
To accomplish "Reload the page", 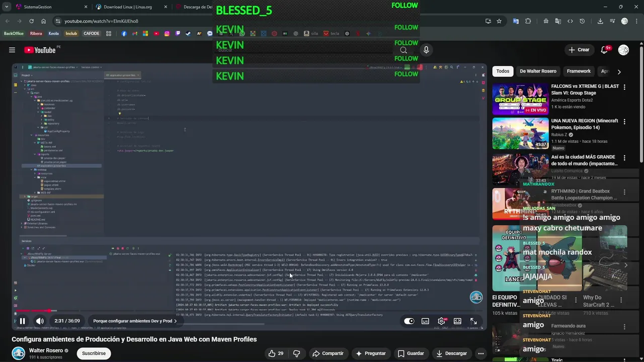I will 31,21.
